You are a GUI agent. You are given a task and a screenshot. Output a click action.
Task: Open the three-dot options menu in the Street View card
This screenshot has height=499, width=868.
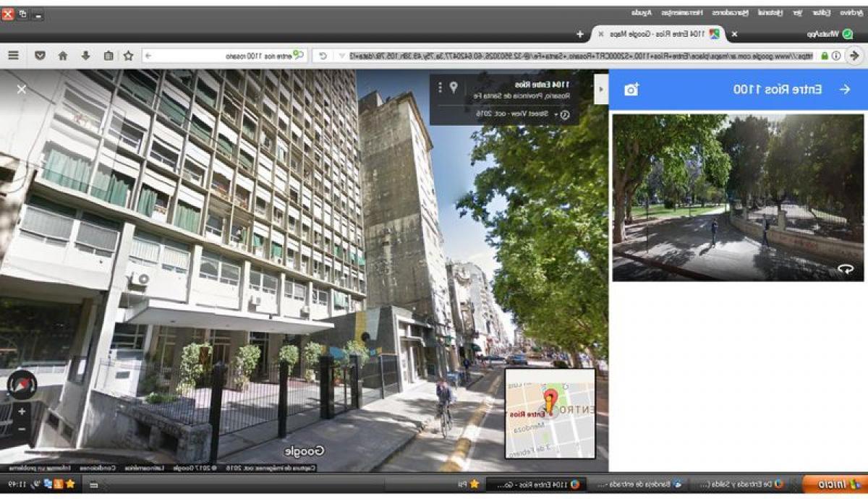[x=439, y=88]
